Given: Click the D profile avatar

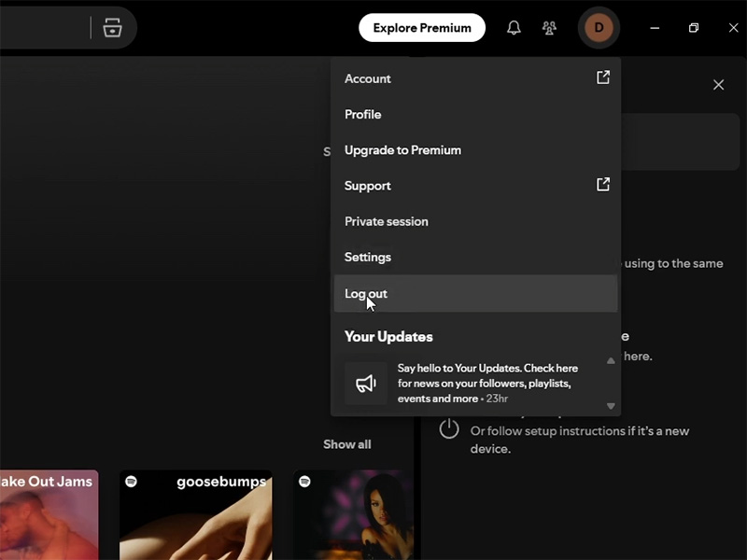Looking at the screenshot, I should coord(599,28).
